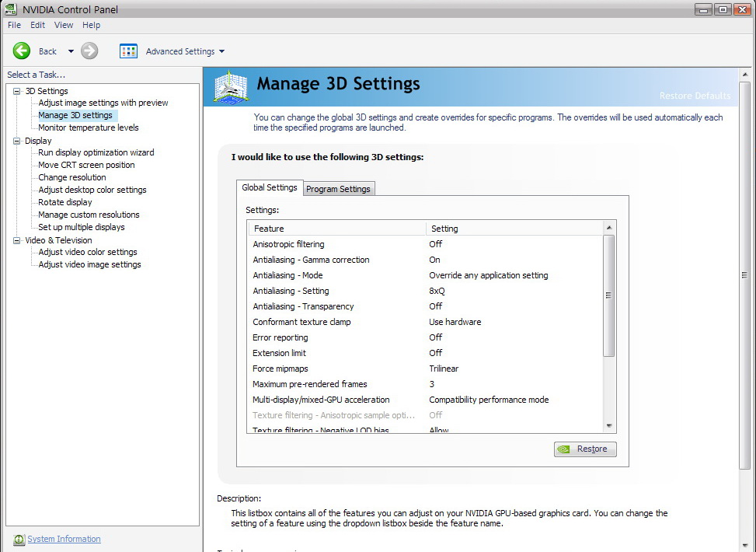Click the green Back arrow icon
756x552 pixels.
point(21,51)
